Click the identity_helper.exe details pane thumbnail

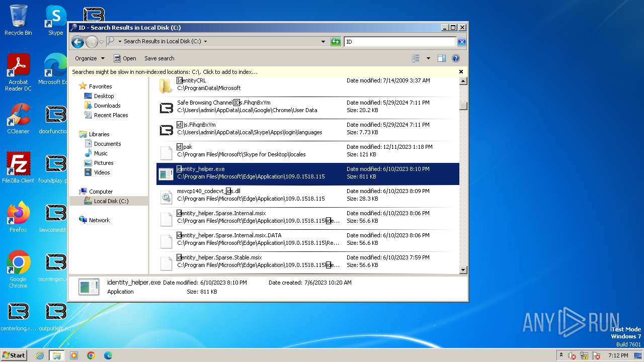pos(89,287)
